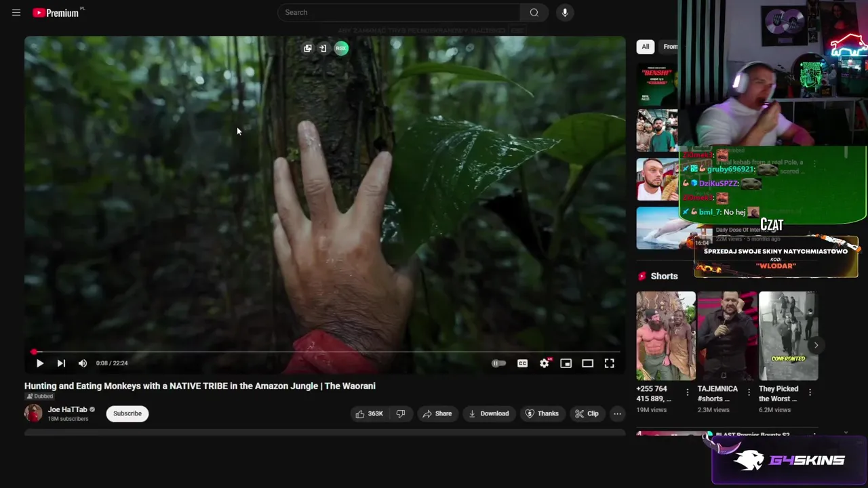Seek on the video progress bar

coord(325,352)
